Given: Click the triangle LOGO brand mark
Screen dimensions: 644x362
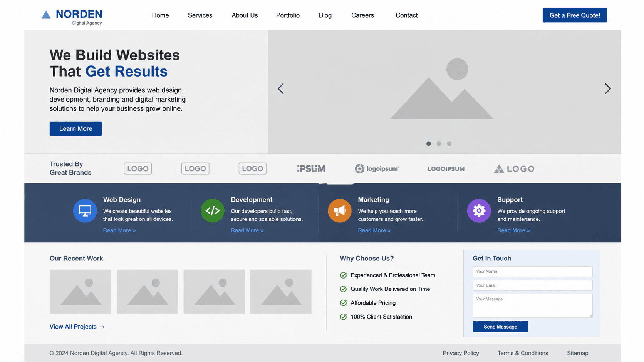Looking at the screenshot, I should coord(514,168).
